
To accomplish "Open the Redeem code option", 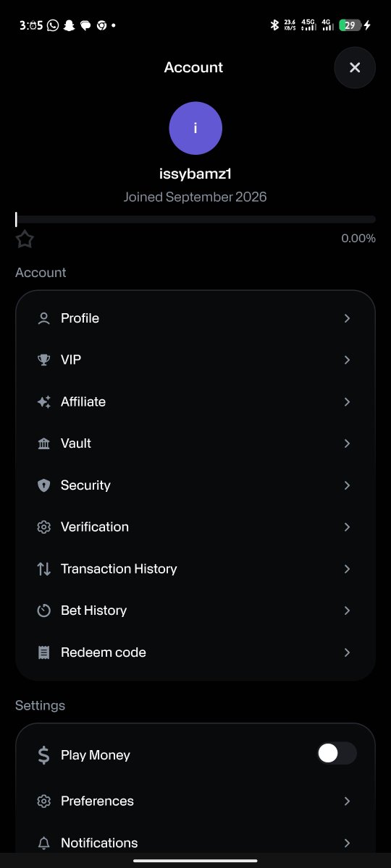I will tap(195, 652).
